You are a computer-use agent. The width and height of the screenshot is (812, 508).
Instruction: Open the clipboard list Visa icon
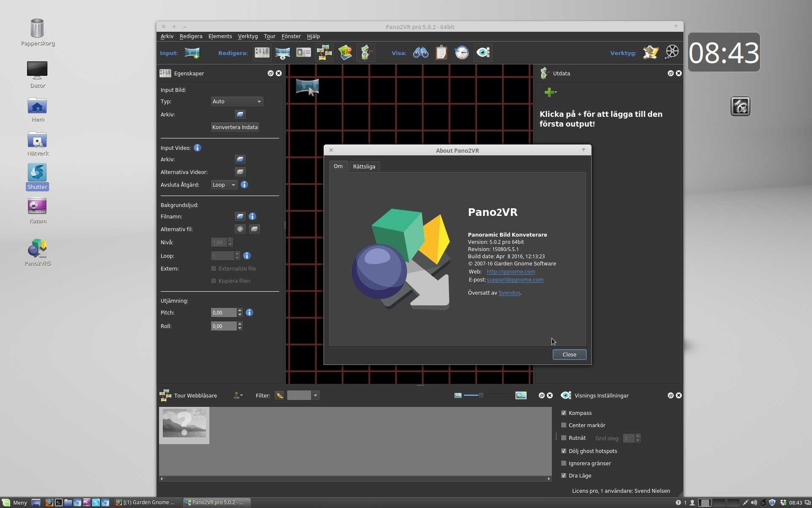click(441, 53)
